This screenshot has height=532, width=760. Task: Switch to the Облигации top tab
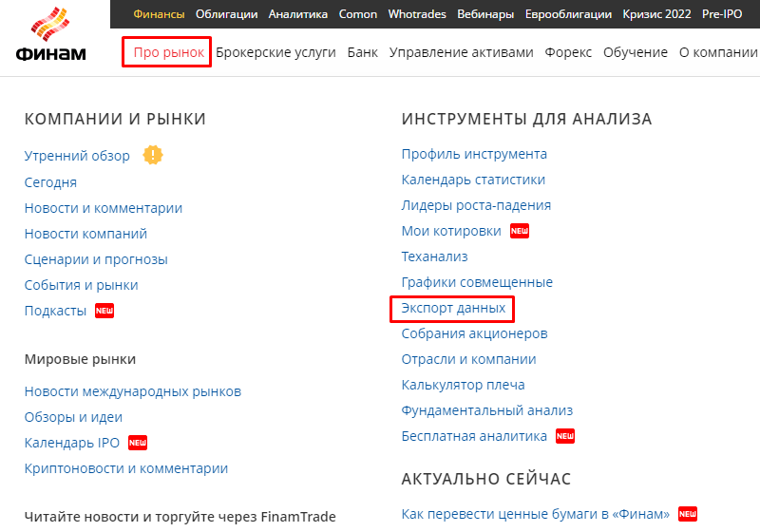pos(226,14)
